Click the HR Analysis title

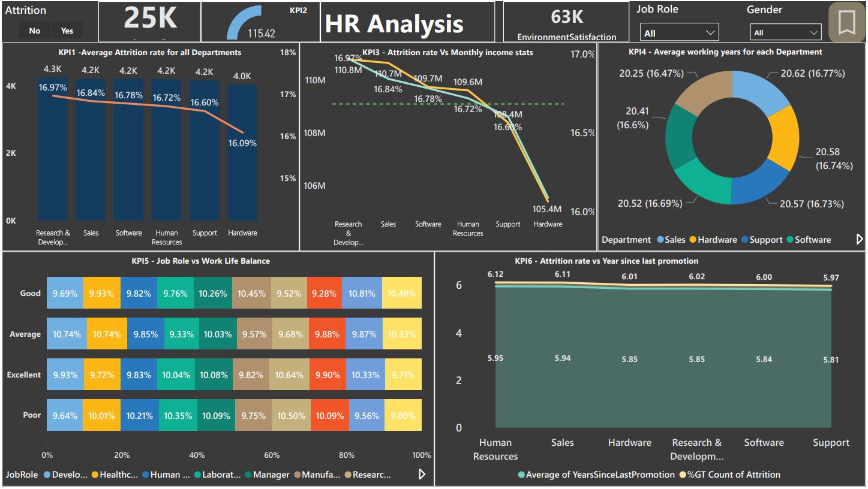pyautogui.click(x=394, y=24)
